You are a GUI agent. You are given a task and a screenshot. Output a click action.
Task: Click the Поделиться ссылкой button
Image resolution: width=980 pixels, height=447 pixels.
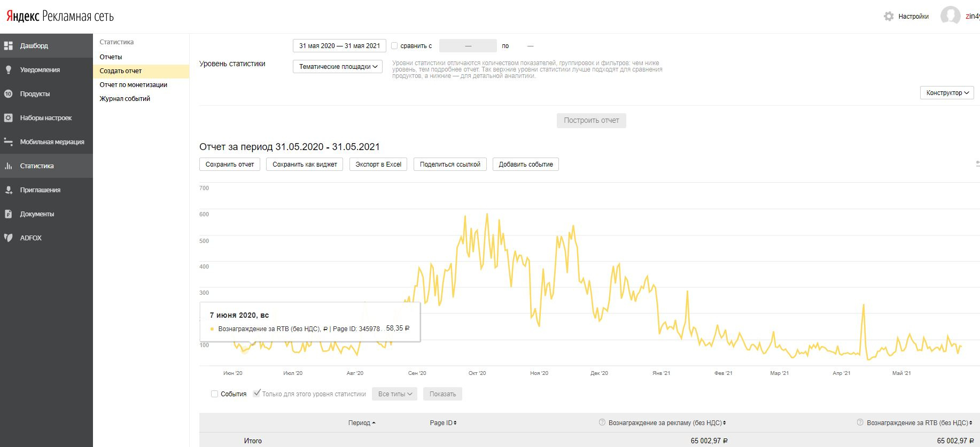click(450, 164)
